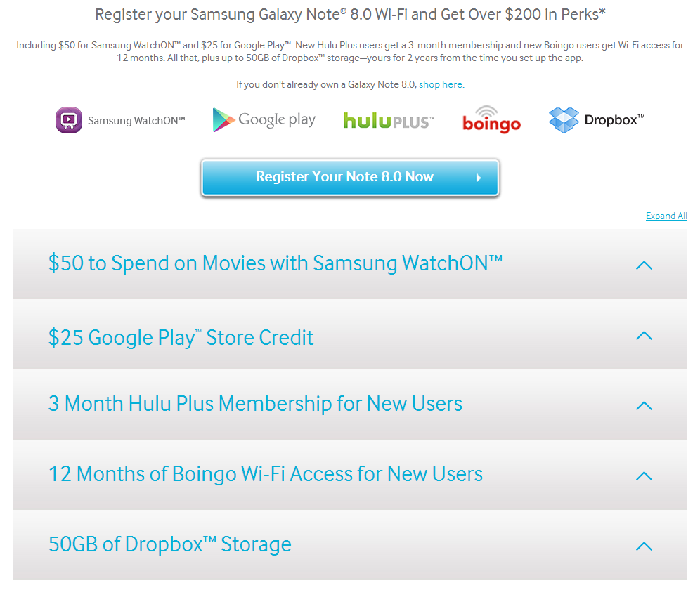Screen dimensions: 700x590
Task: Open "$50 to Spend on Movies" heading
Action: (x=275, y=263)
